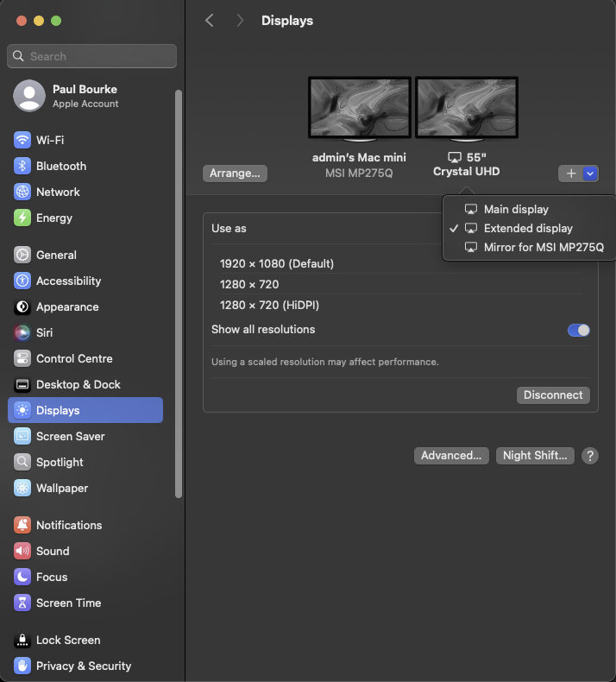616x682 pixels.
Task: Open Desktop & Dock icon
Action: point(22,384)
